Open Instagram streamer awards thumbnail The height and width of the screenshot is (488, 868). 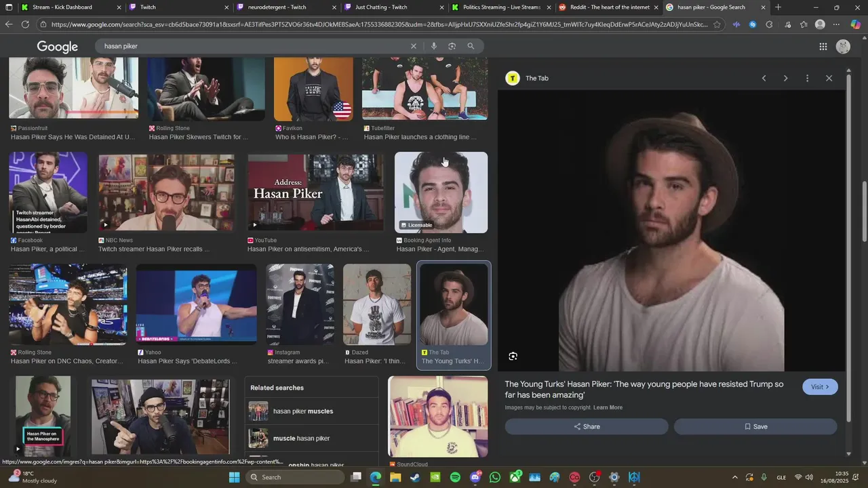tap(300, 304)
